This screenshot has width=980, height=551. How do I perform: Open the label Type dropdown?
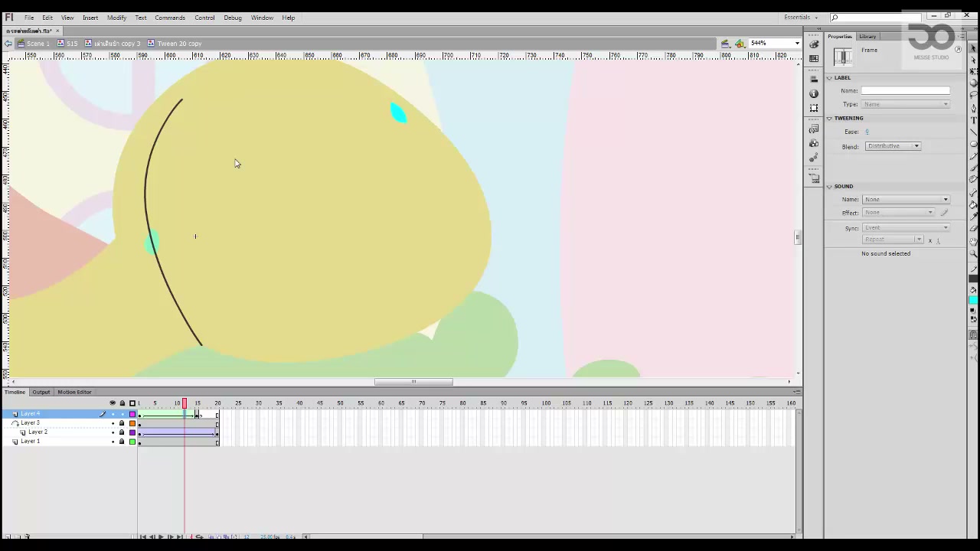(906, 104)
